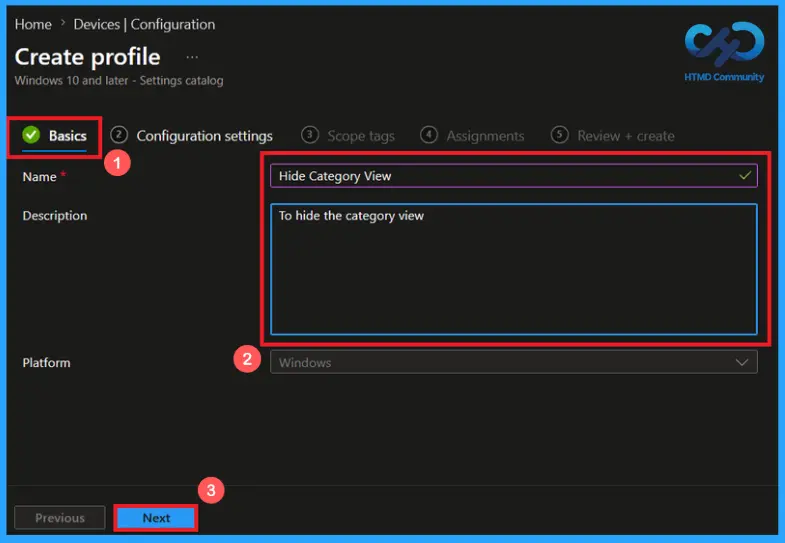
Task: Open the Scope tags tab
Action: pos(348,136)
